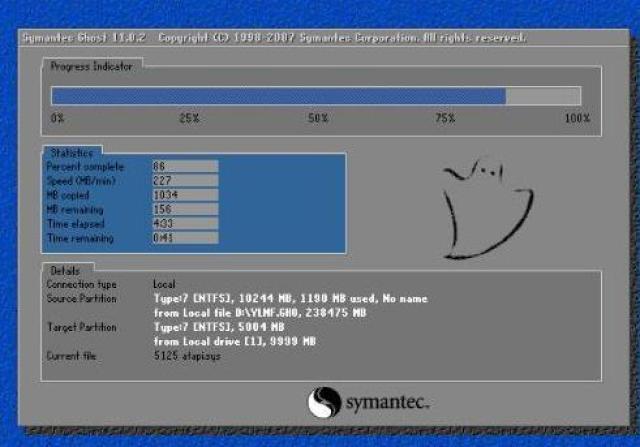Click the 50% progress marker
This screenshot has width=640, height=447.
pyautogui.click(x=318, y=118)
